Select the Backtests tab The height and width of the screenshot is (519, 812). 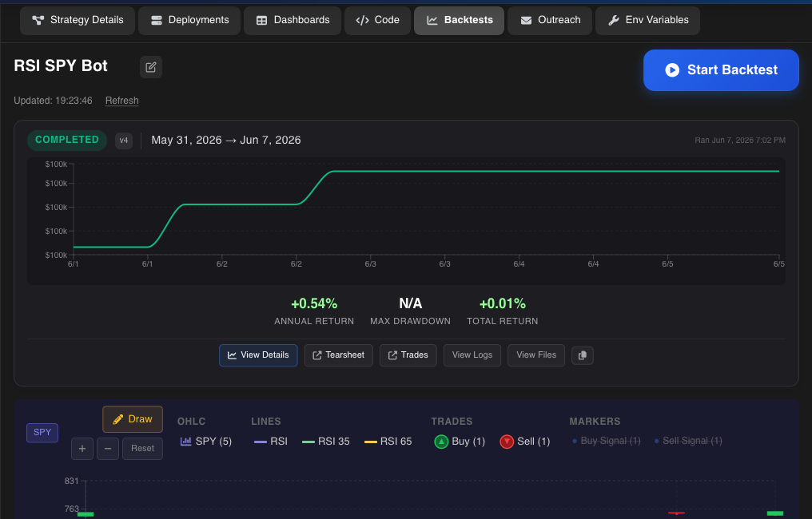[459, 20]
